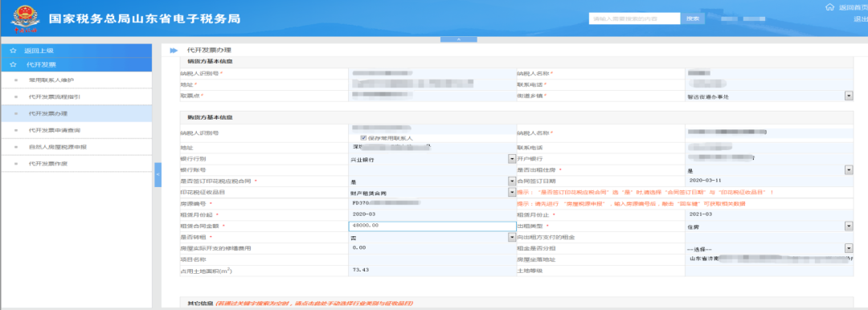Click the 租赁月份起 field showing 2020-03
The image size is (868, 310).
pyautogui.click(x=432, y=214)
